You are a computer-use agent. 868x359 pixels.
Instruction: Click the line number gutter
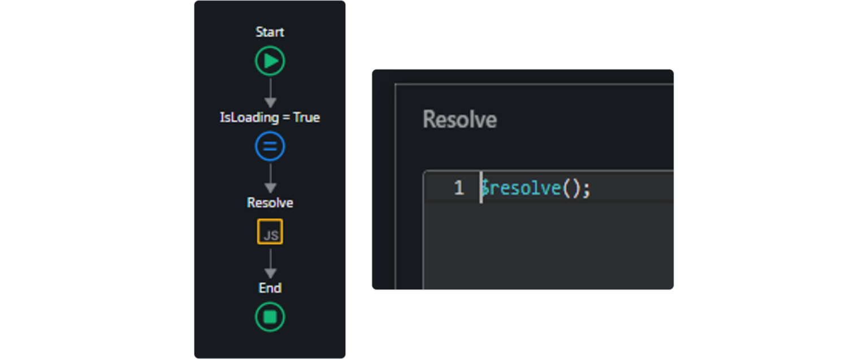click(458, 188)
